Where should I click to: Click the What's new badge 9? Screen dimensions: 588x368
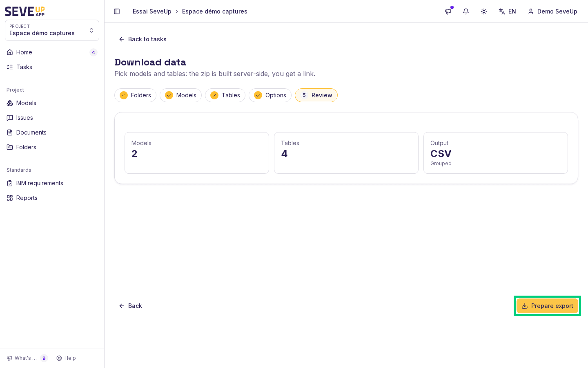[44, 358]
